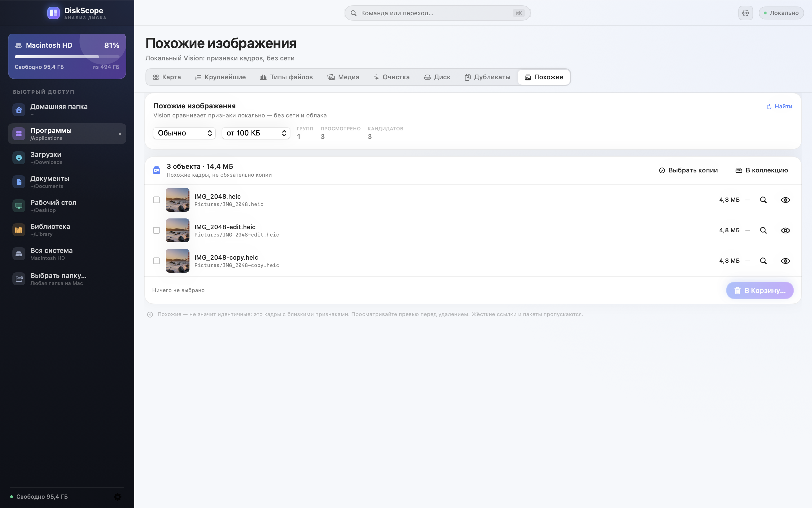Screen dimensions: 812x508
Task: Switch to the Карта tab
Action: click(x=167, y=77)
